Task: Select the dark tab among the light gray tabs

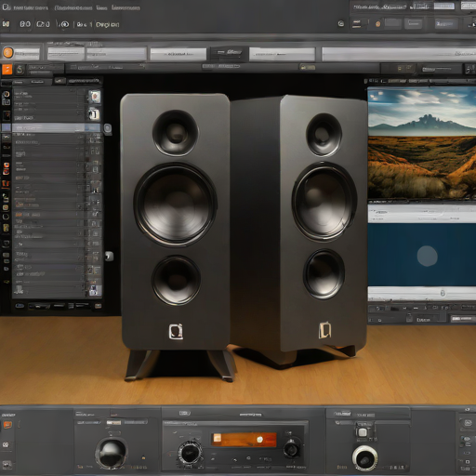Action: [229, 53]
